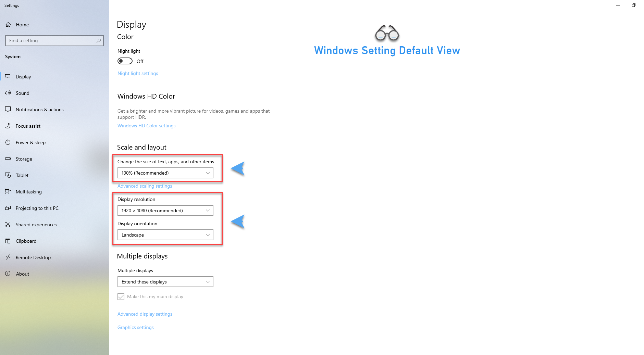Open Windows HD Color settings link
Image resolution: width=644 pixels, height=355 pixels.
[x=147, y=126]
